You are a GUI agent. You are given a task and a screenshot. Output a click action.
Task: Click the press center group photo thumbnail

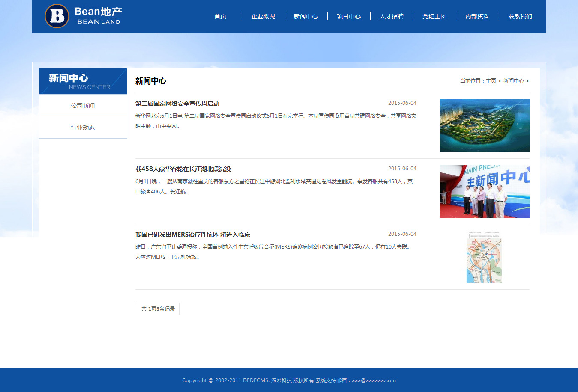tap(484, 191)
